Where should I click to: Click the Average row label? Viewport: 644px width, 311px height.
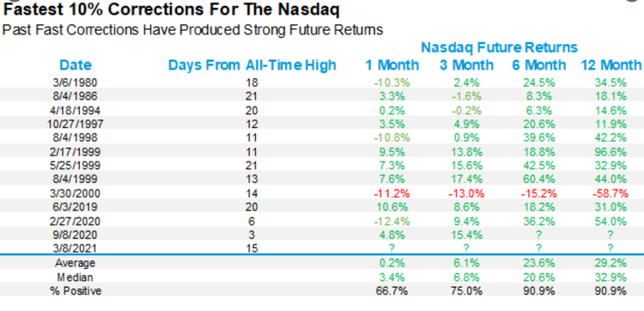pos(76,263)
